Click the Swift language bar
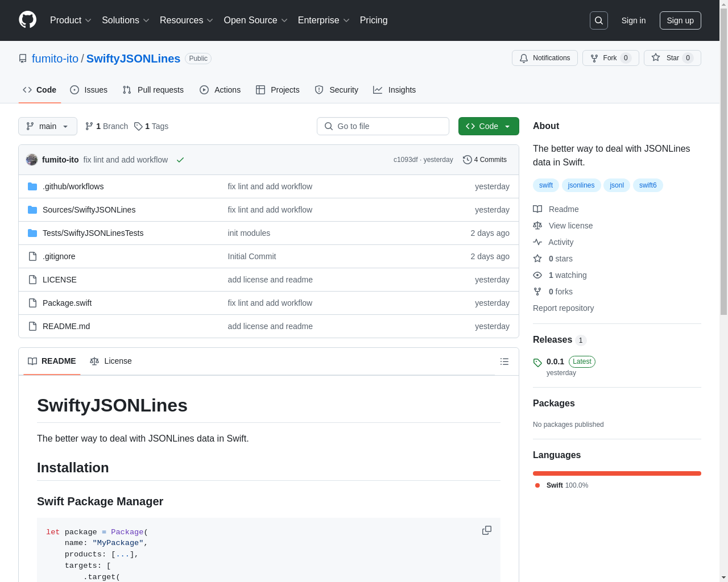The width and height of the screenshot is (728, 582). pyautogui.click(x=617, y=473)
